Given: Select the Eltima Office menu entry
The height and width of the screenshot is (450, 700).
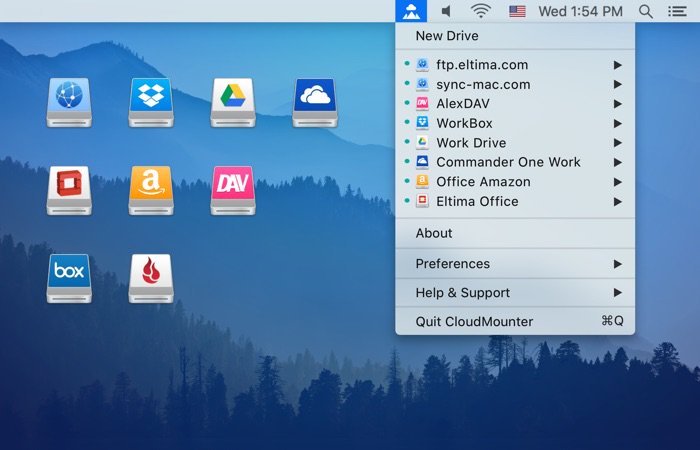Looking at the screenshot, I should pyautogui.click(x=515, y=201).
